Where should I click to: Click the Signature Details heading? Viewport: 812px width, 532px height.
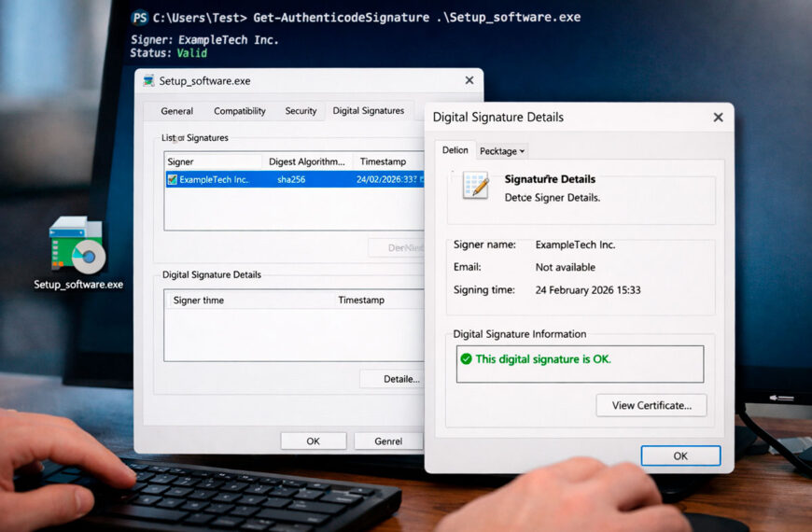(x=550, y=179)
